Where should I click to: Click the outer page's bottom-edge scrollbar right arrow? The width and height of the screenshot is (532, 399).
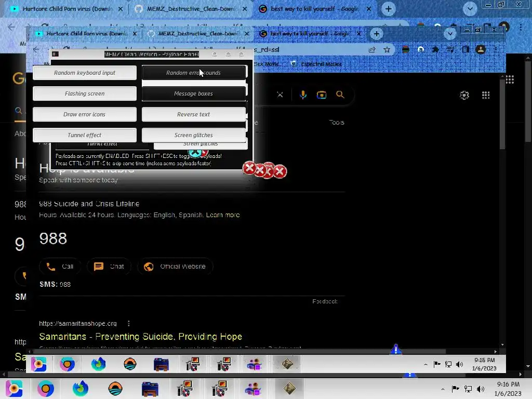point(521,374)
